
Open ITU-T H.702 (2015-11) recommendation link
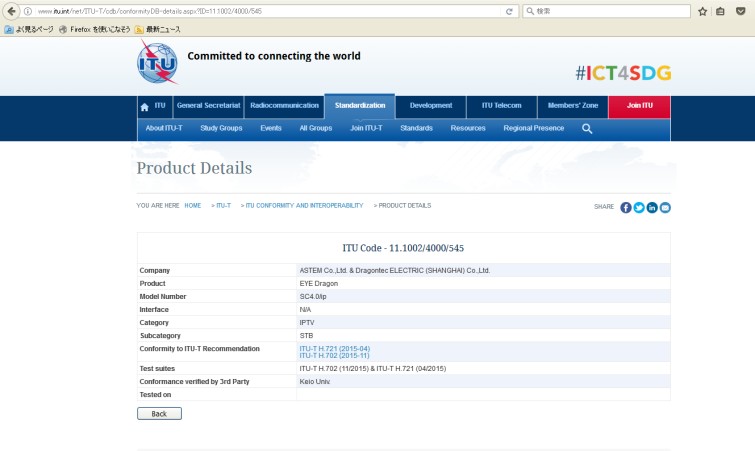pos(328,355)
